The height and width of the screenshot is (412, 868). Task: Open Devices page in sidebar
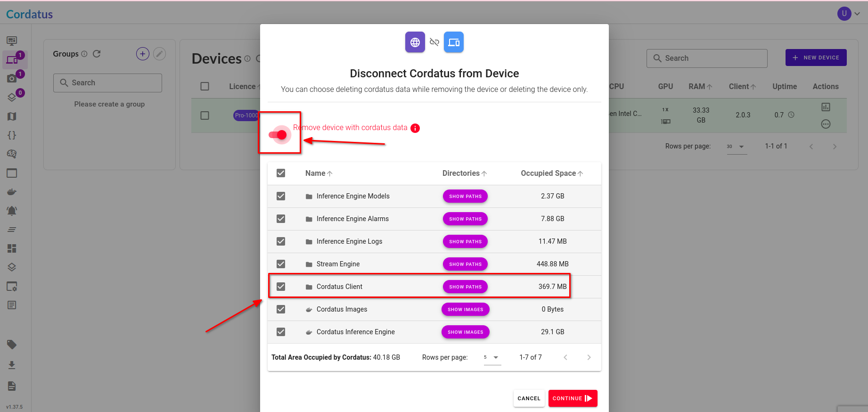(x=12, y=60)
